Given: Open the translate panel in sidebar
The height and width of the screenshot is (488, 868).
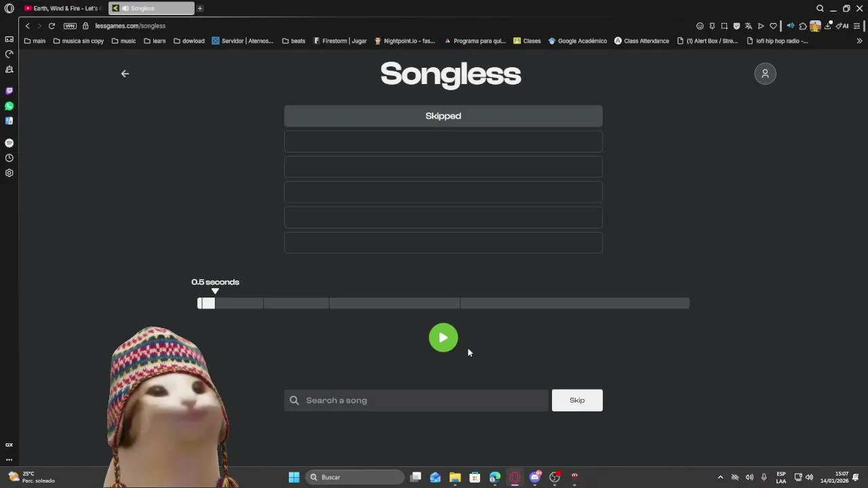Looking at the screenshot, I should (9, 121).
